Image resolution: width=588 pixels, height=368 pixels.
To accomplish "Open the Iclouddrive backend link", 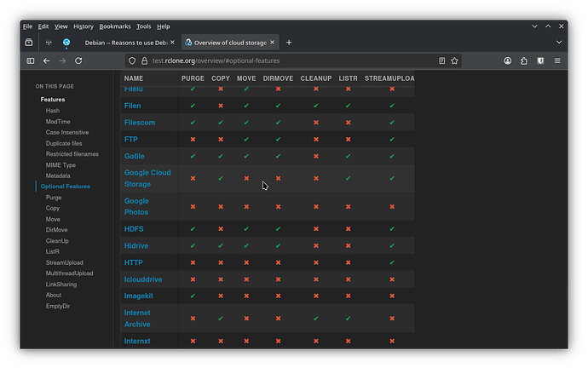I will click(143, 279).
